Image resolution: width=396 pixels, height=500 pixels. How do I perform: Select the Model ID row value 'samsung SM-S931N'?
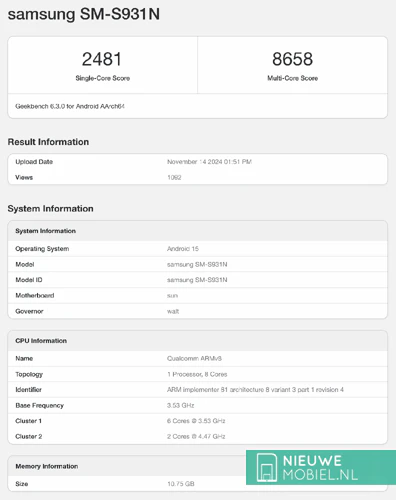click(197, 280)
